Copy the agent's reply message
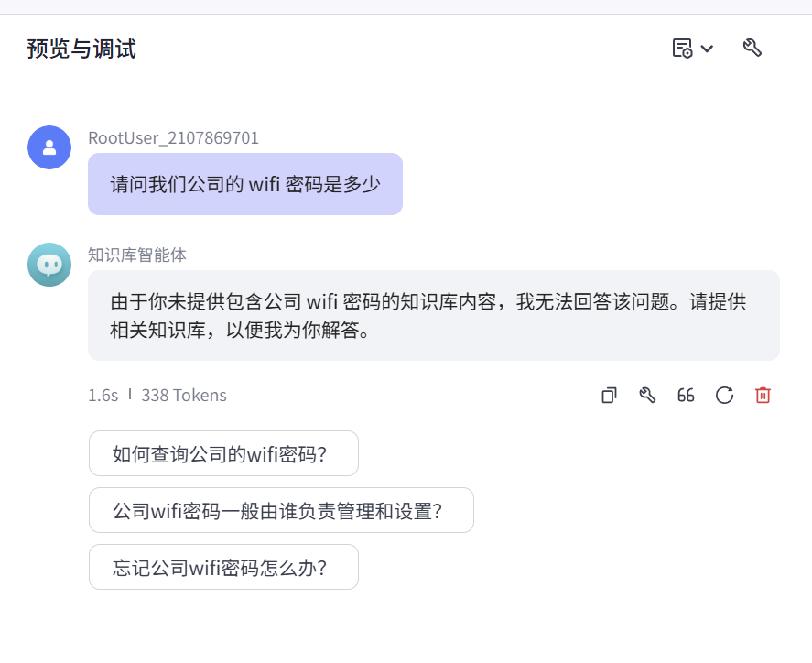 (x=608, y=395)
